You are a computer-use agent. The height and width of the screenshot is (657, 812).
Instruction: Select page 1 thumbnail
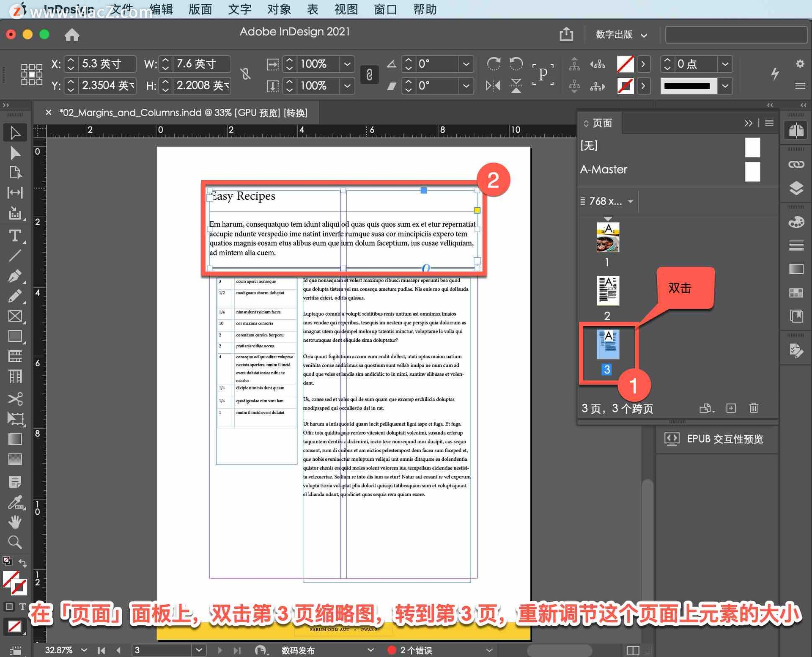(608, 237)
